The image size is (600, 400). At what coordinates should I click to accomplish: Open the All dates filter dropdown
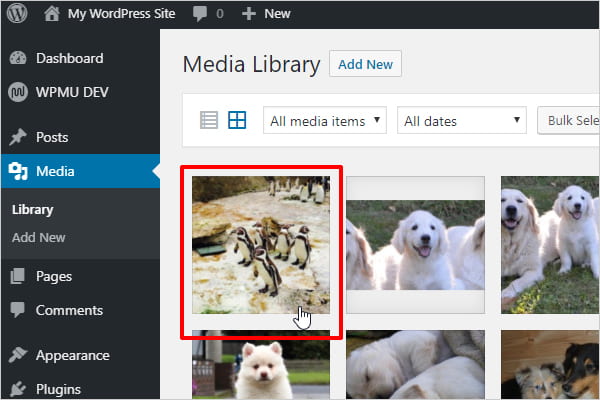point(462,121)
